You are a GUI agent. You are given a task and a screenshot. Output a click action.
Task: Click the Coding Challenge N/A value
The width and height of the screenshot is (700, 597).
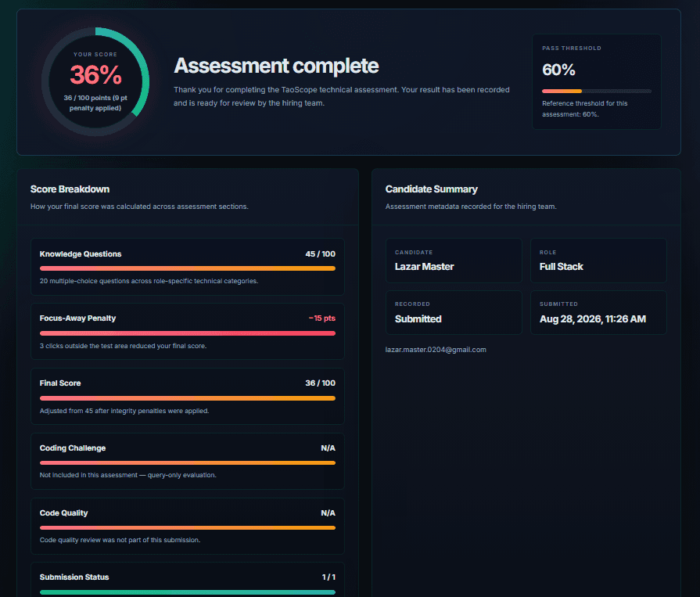coord(328,448)
